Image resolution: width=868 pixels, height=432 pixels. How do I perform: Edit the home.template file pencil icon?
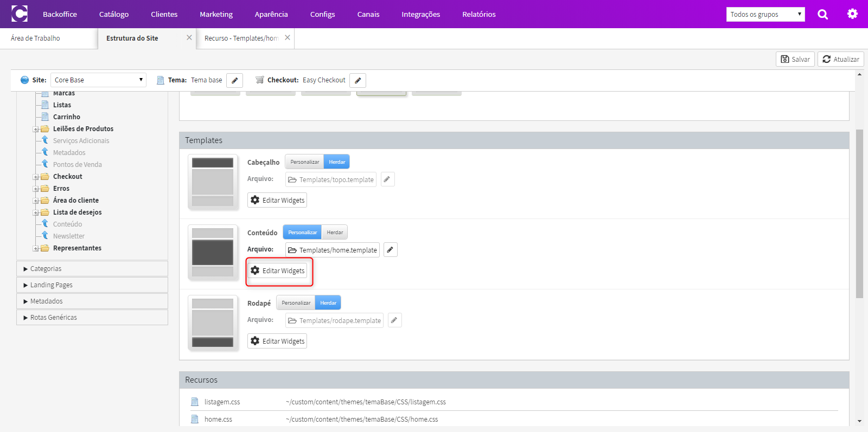(x=390, y=249)
